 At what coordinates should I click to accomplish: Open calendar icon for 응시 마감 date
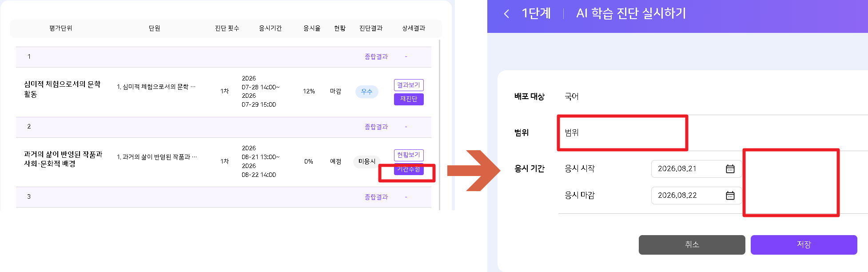click(x=730, y=196)
